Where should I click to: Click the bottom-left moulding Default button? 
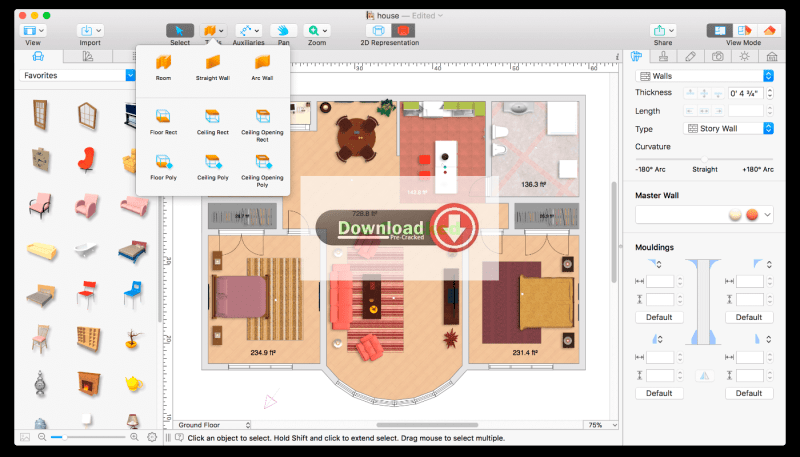coord(659,393)
